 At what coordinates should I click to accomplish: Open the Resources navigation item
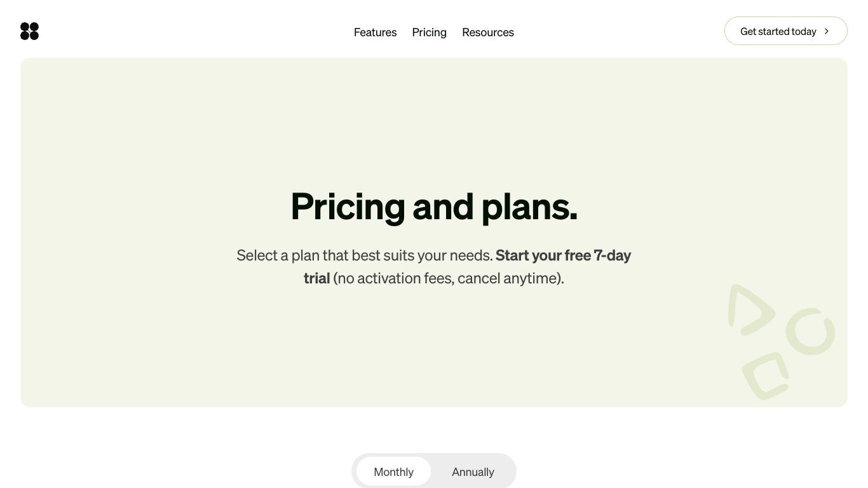[x=488, y=32]
